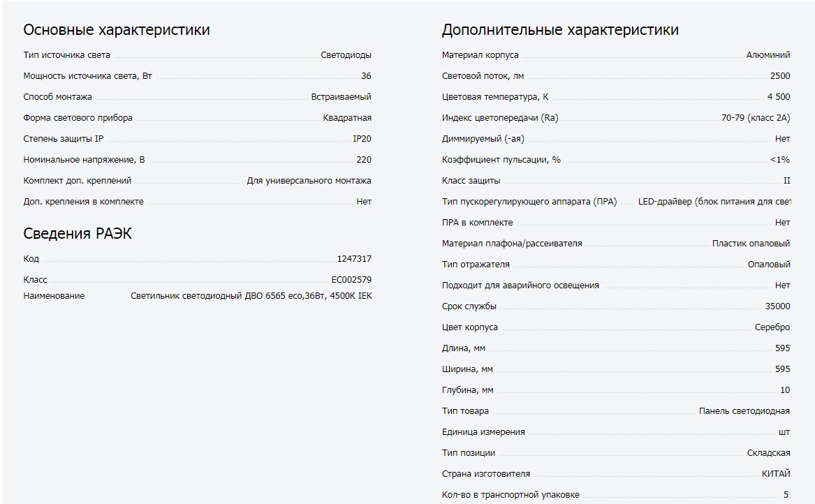
Task: Click the 'Сведения РАЭК' heading
Action: [x=78, y=233]
